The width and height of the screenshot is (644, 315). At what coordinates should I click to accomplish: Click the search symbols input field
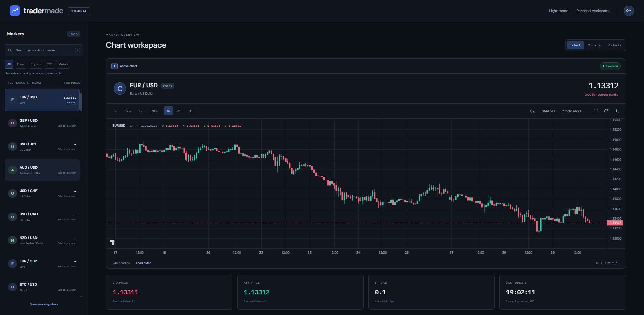tap(44, 50)
